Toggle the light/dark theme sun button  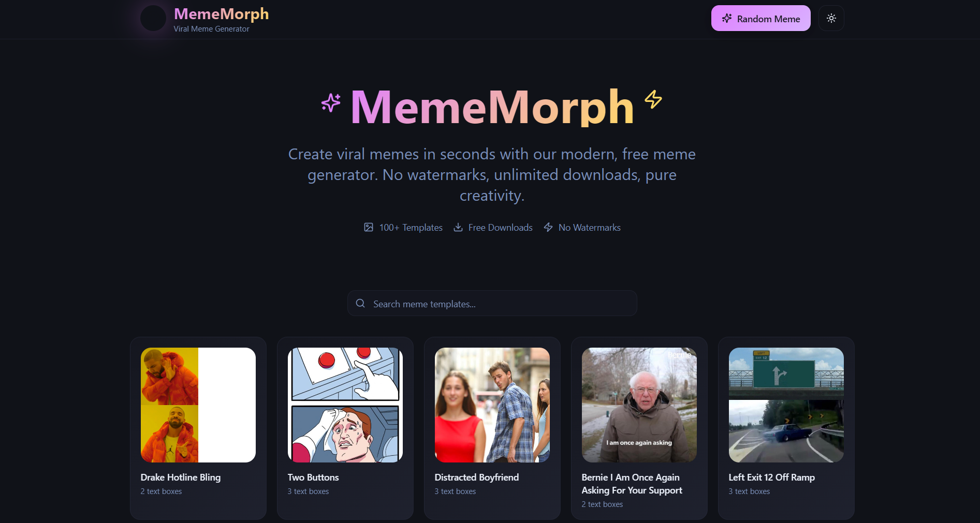click(x=831, y=19)
